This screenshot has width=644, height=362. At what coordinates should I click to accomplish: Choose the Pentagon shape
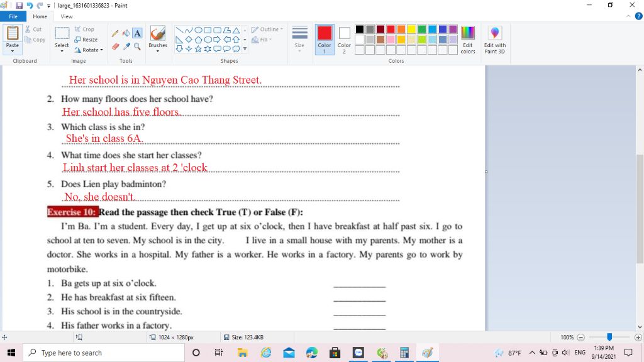[x=198, y=40]
